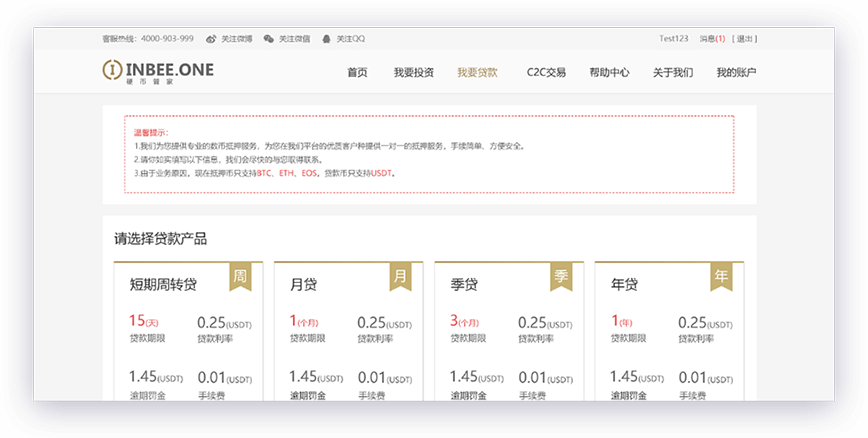Open 消息 messages notification link
The height and width of the screenshot is (438, 868).
click(x=712, y=39)
